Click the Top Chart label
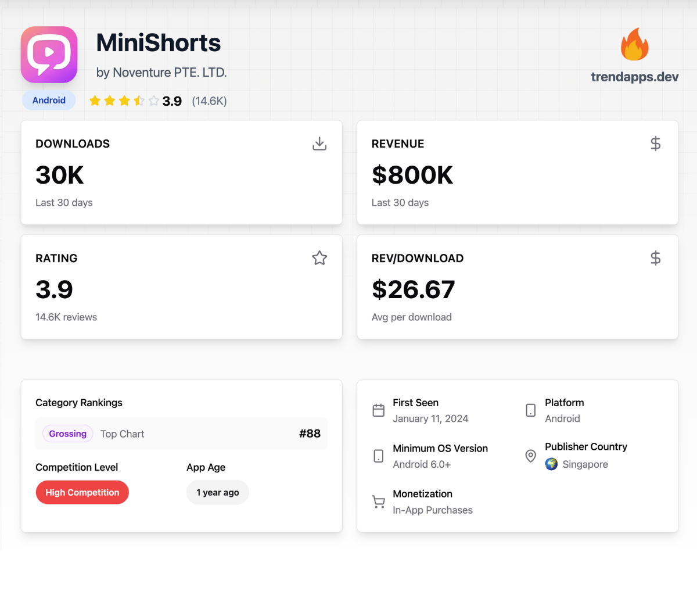697x616 pixels. tap(122, 434)
